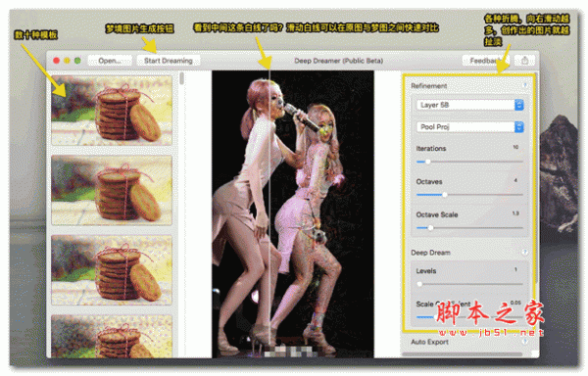
Task: Minimize the Deep Dreamer window
Action: (67, 61)
